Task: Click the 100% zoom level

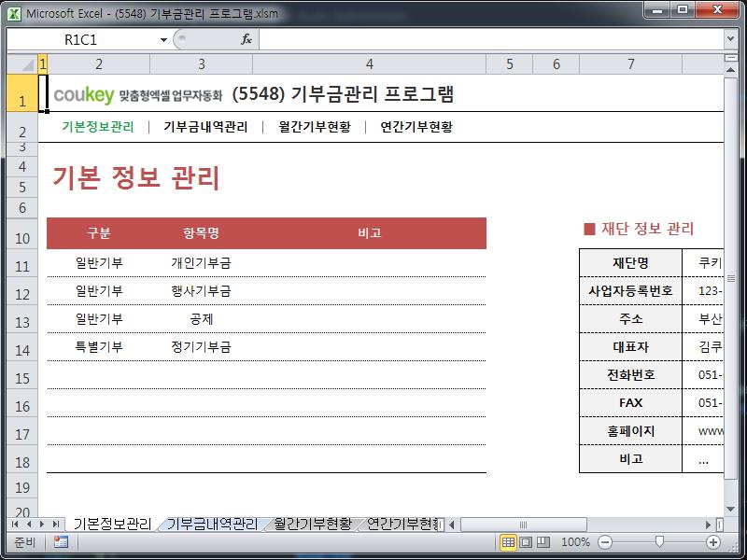Action: (575, 542)
